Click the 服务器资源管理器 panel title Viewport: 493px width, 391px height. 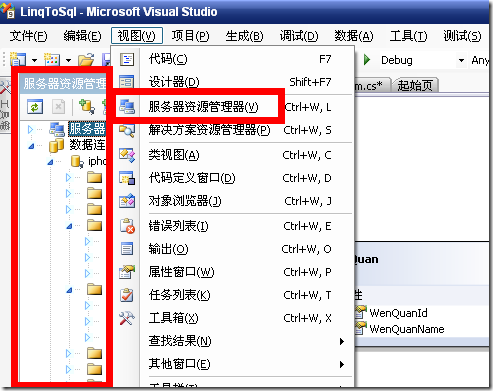[65, 84]
